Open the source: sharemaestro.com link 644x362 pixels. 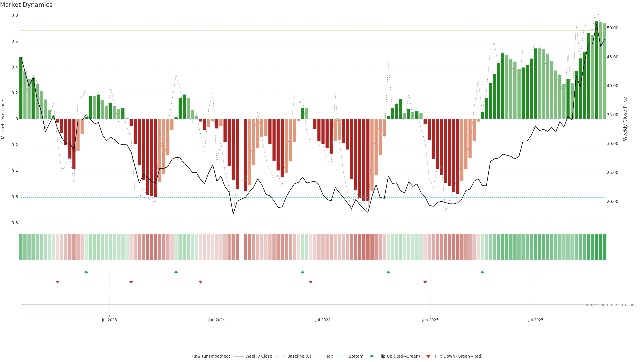click(609, 305)
